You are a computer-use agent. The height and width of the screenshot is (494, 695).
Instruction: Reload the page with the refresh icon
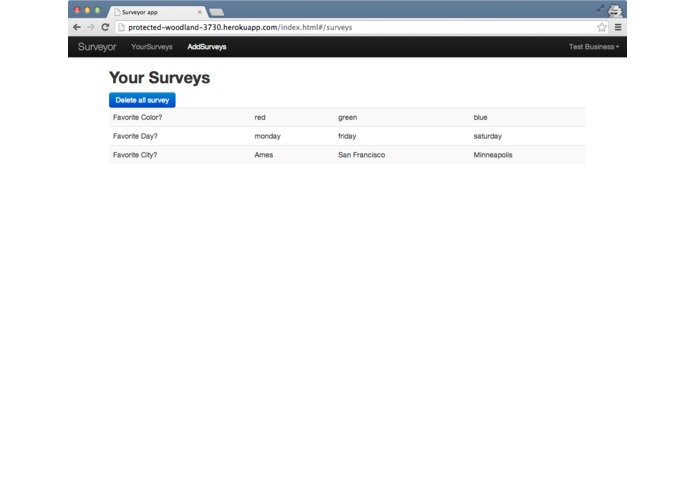(105, 27)
